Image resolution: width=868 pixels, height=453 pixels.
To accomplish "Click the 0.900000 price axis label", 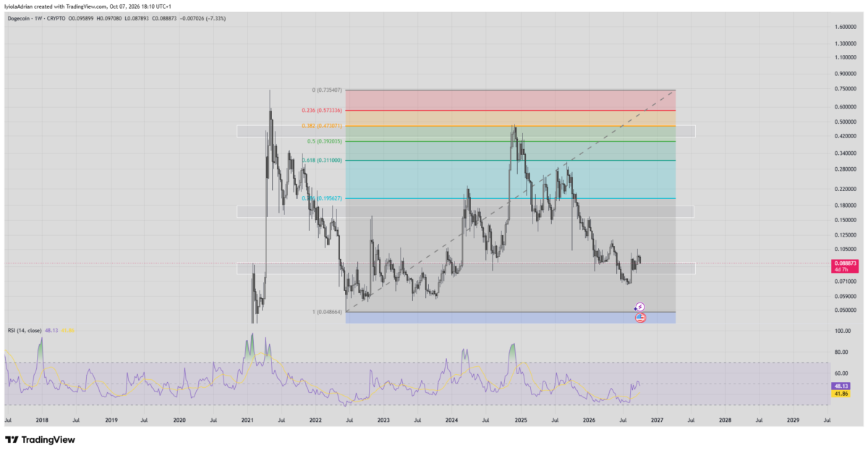I will [846, 74].
